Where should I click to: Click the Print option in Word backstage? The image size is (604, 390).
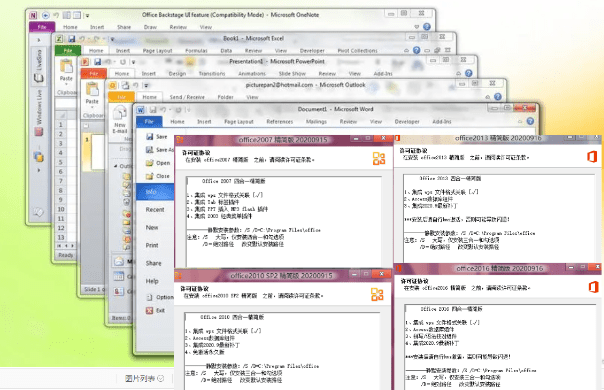point(152,245)
